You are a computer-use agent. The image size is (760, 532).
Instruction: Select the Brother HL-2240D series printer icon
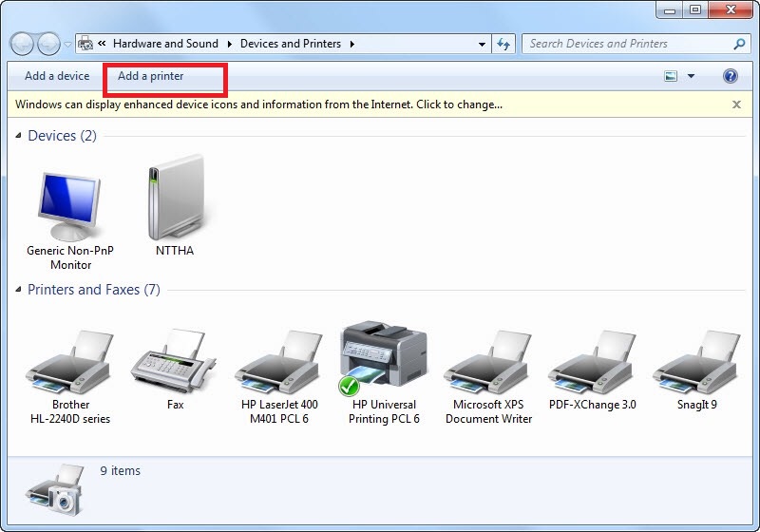[69, 361]
